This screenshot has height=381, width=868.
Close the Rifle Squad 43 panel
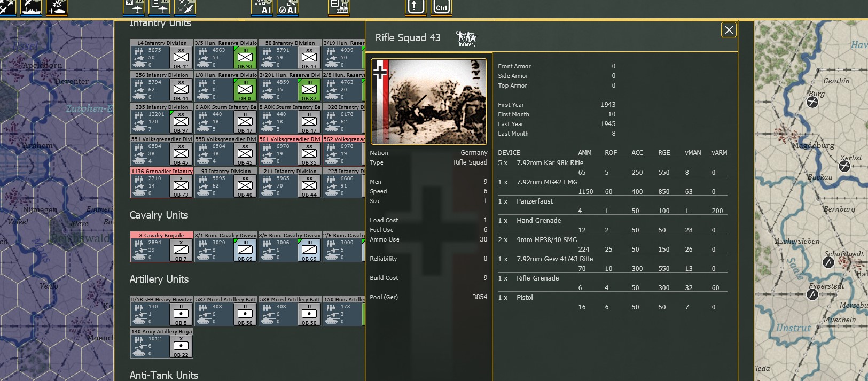tap(729, 30)
